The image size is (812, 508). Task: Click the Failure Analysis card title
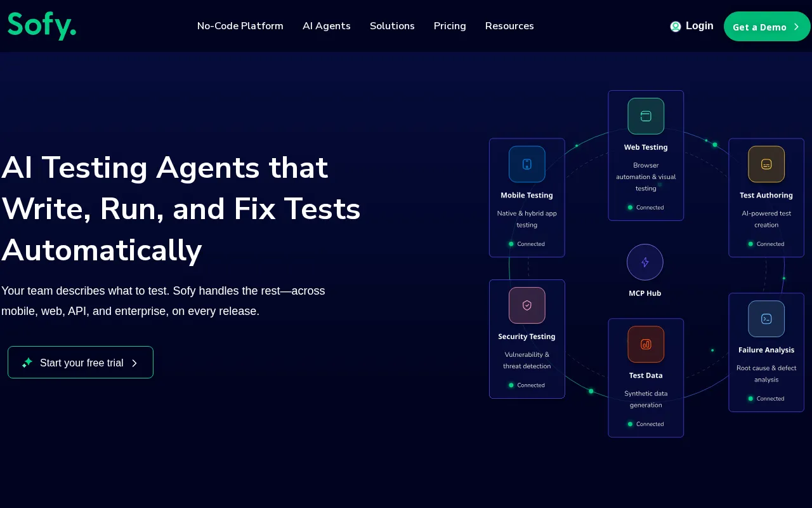pyautogui.click(x=766, y=350)
